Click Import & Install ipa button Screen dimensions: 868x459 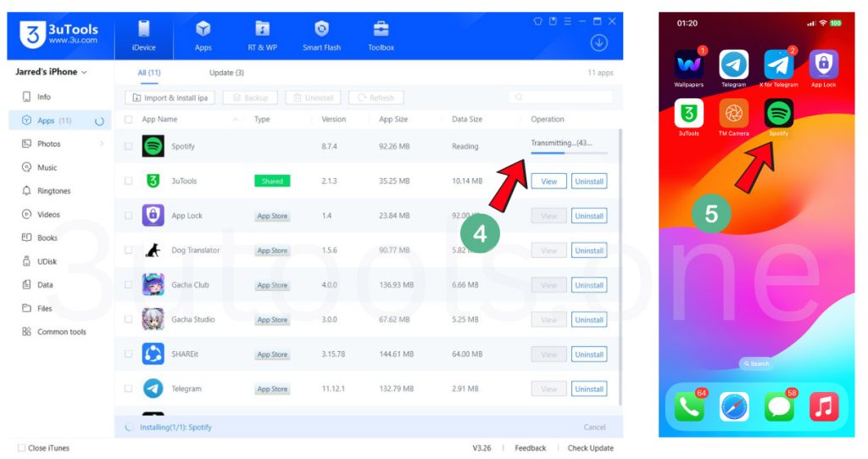coord(170,98)
